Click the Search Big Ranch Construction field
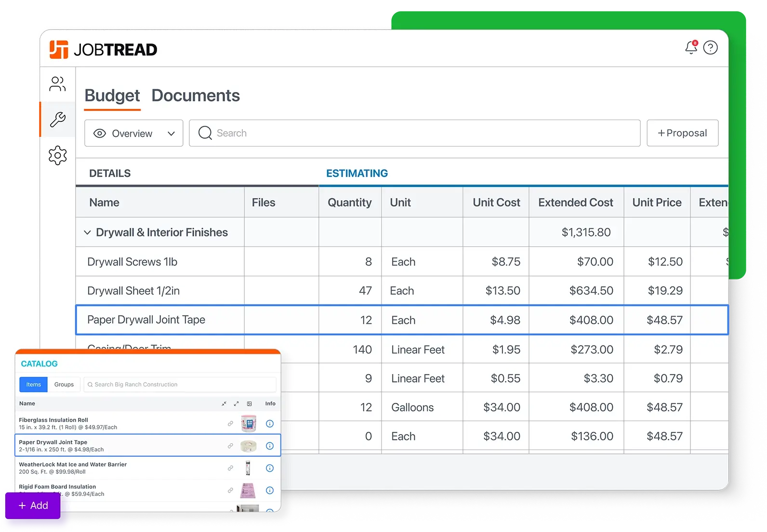Image resolution: width=767 pixels, height=532 pixels. (x=180, y=385)
